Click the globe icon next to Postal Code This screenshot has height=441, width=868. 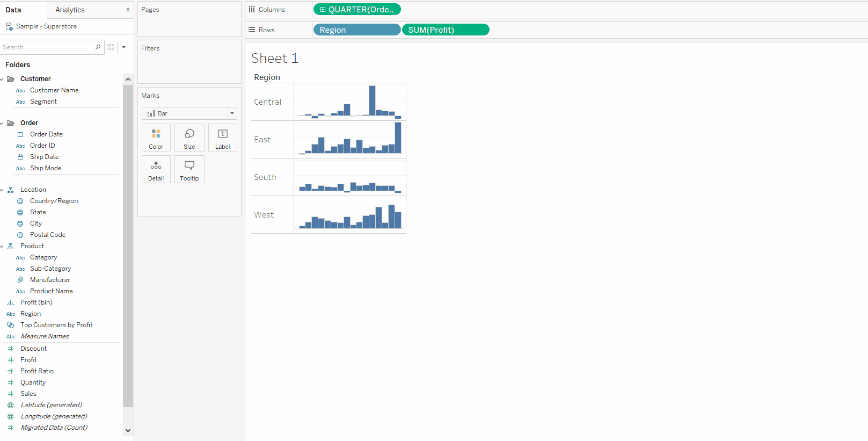point(20,235)
